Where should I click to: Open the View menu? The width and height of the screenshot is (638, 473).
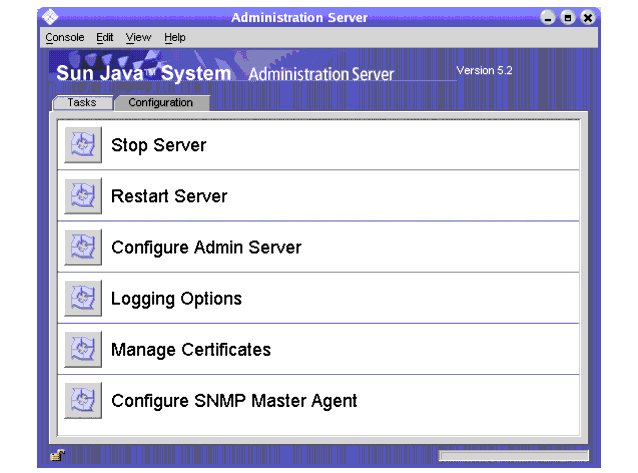138,37
